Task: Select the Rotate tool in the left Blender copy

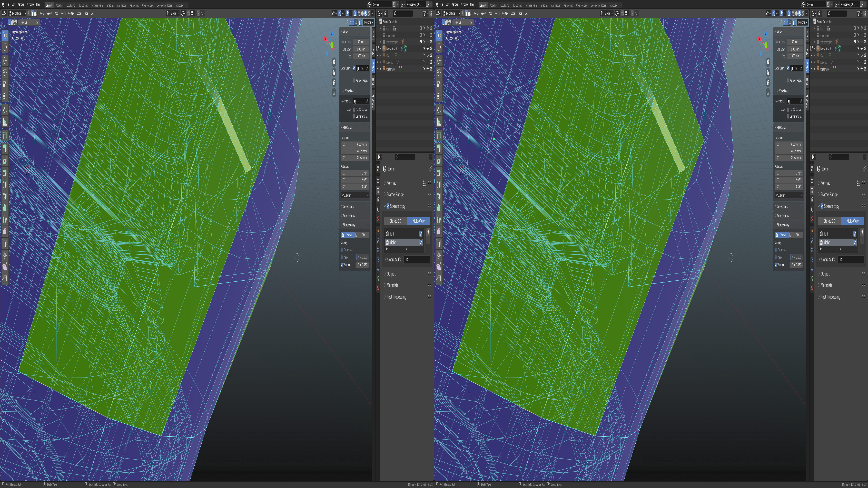Action: click(x=5, y=72)
